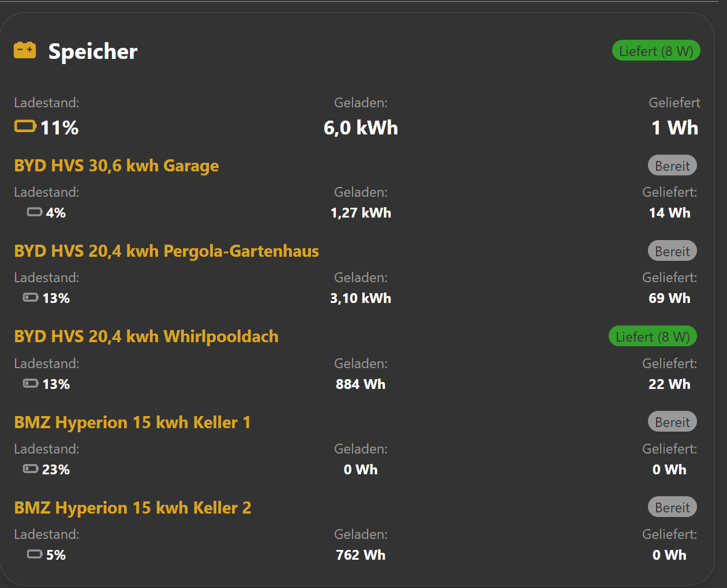727x588 pixels.
Task: Select BYD HVS 20,4 kwh Whirlpooldach heading
Action: pos(146,336)
